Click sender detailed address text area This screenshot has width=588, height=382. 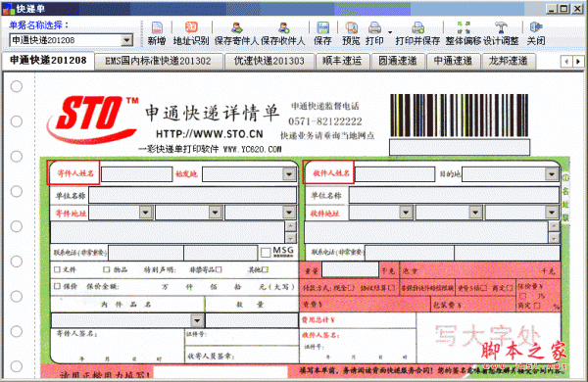[168, 232]
